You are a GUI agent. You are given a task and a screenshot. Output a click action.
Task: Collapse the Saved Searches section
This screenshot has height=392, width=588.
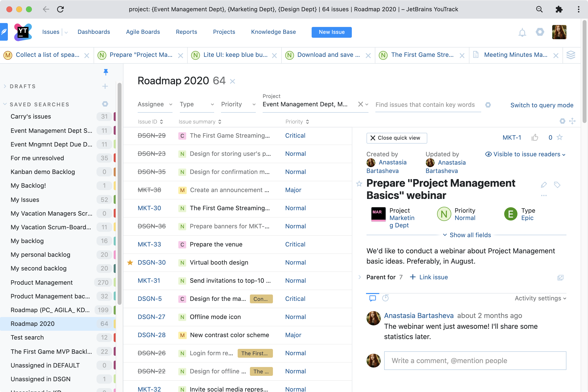coord(5,104)
